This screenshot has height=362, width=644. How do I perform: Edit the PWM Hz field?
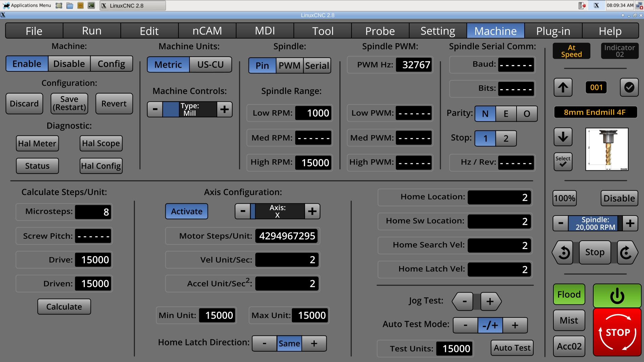tap(414, 65)
